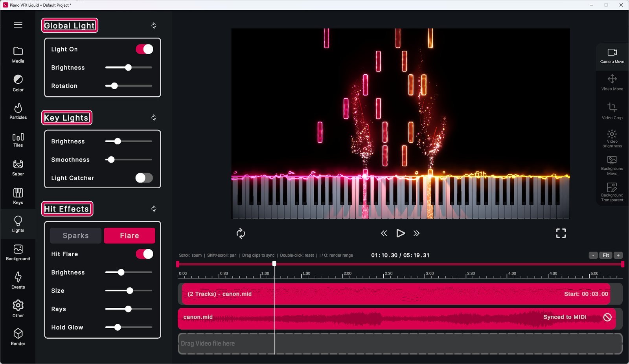629x364 pixels.
Task: Zoom in the timeline with plus button
Action: point(618,256)
